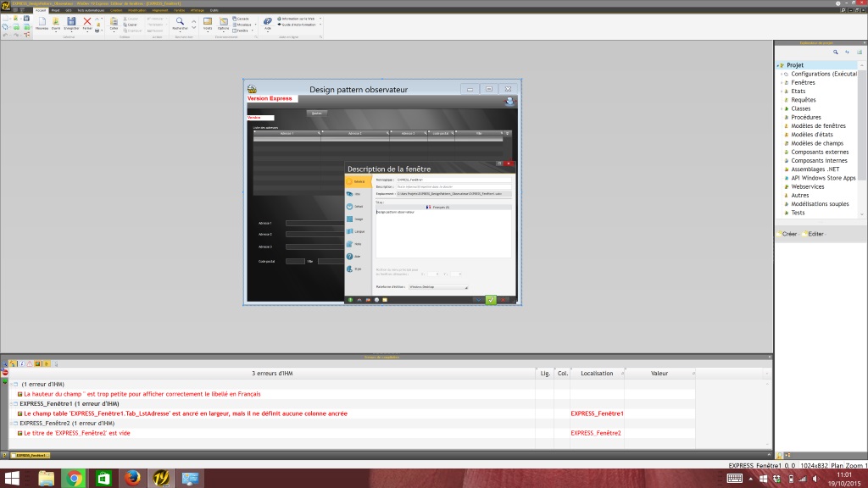
Task: Open the Outils ribbon tab
Action: pyautogui.click(x=214, y=10)
